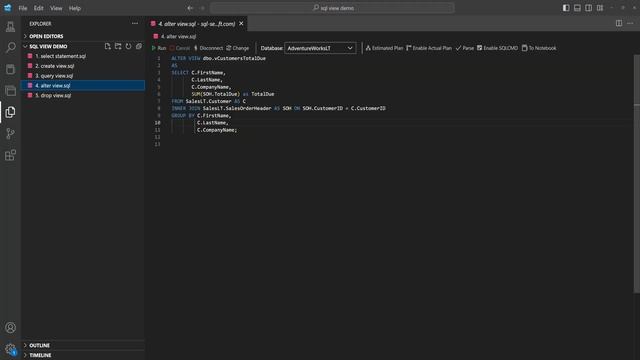Open 1. select statement.sql file
This screenshot has width=640, height=360.
[x=60, y=56]
